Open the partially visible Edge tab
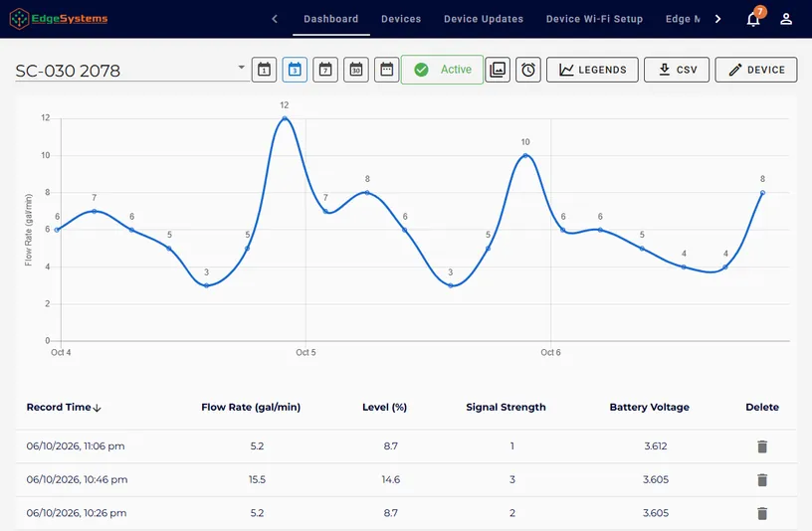Image resolution: width=812 pixels, height=531 pixels. point(682,19)
